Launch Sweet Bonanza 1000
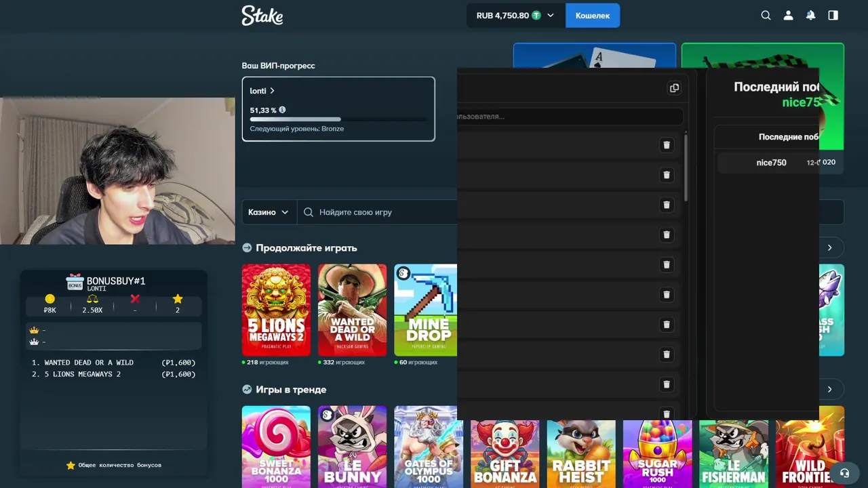Screen dimensions: 868x488 [x=276, y=447]
